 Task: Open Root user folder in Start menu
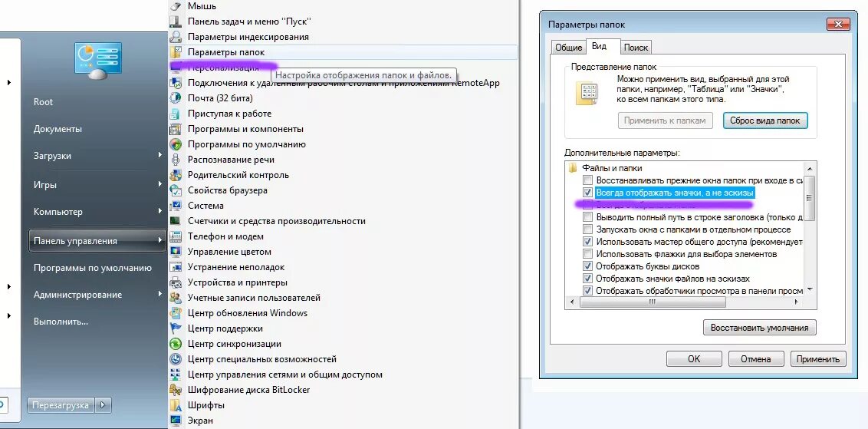[x=43, y=102]
